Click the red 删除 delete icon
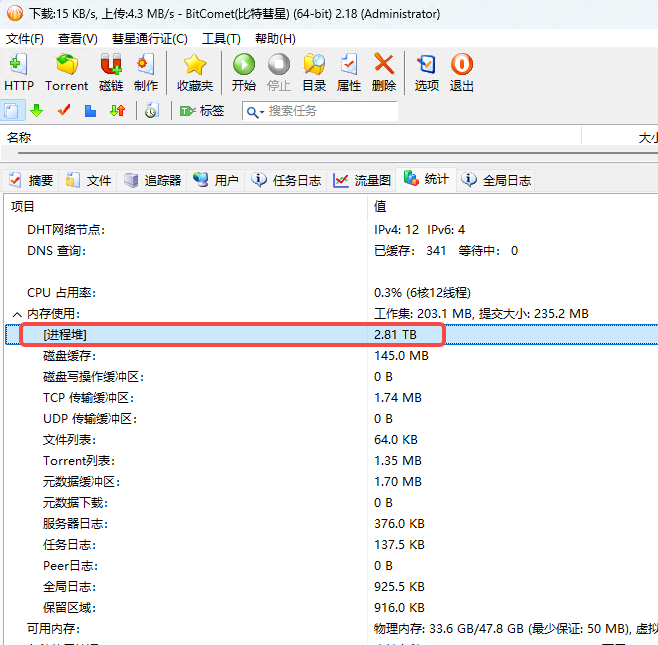Screen dimensions: 658x645 tap(383, 72)
